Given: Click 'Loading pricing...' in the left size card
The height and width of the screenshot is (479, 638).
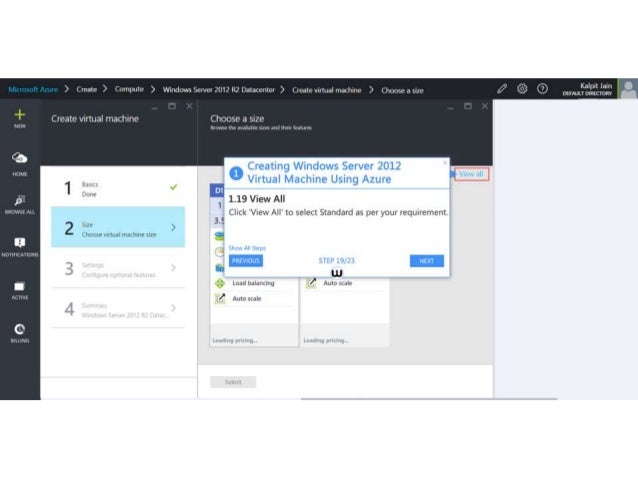Looking at the screenshot, I should tap(235, 340).
